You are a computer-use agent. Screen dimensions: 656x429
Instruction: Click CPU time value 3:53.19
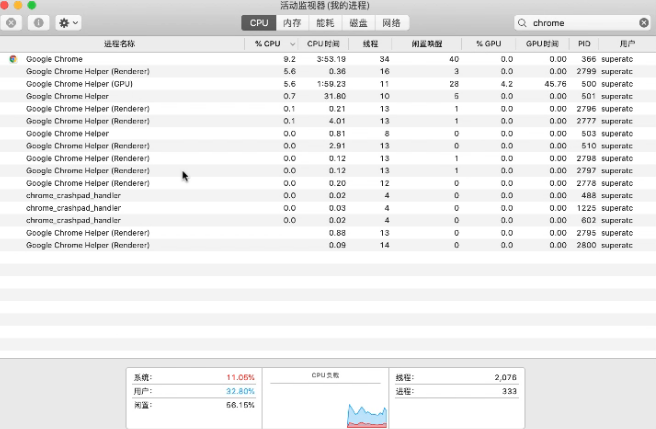331,59
